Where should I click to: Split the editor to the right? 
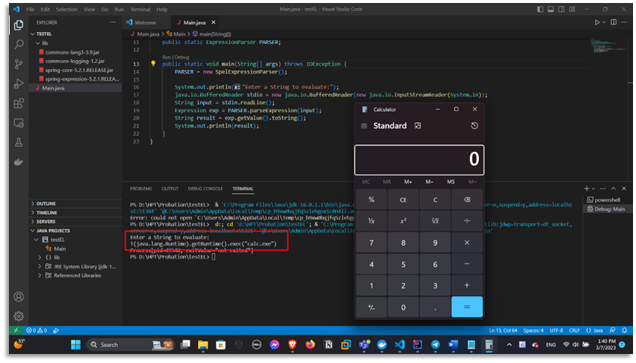tap(614, 22)
